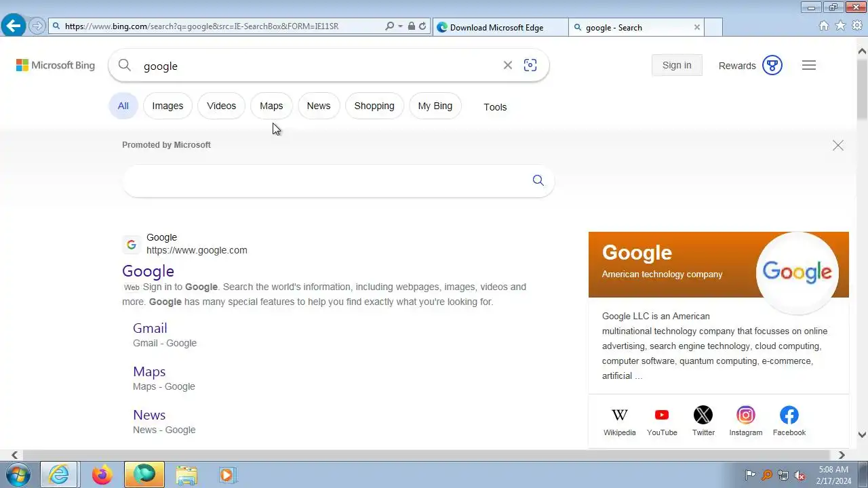Open the Windows Start menu orb

pyautogui.click(x=18, y=474)
